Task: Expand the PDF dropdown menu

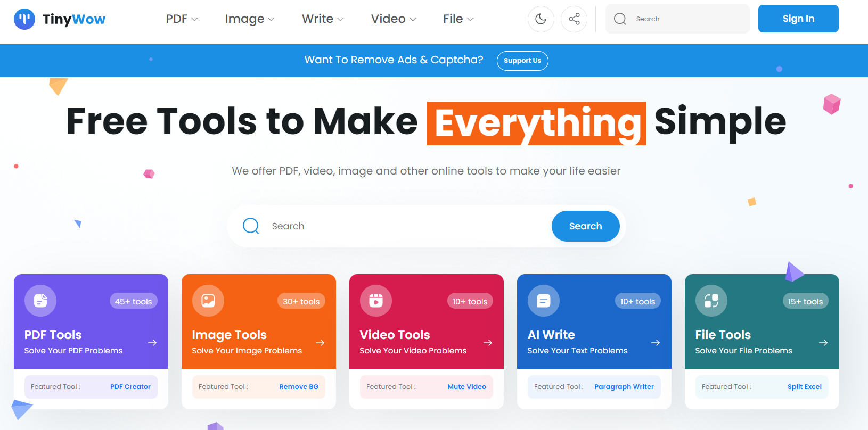Action: (x=182, y=19)
